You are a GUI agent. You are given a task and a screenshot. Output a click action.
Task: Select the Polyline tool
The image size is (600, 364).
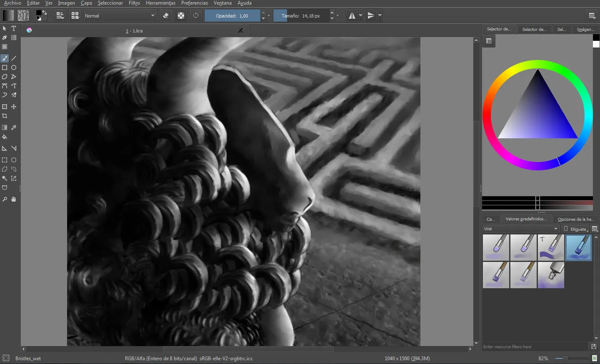coord(14,76)
